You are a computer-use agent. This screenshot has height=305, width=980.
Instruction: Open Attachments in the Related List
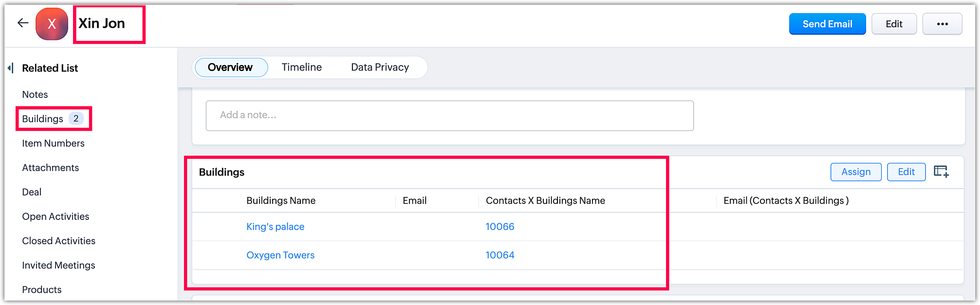50,168
